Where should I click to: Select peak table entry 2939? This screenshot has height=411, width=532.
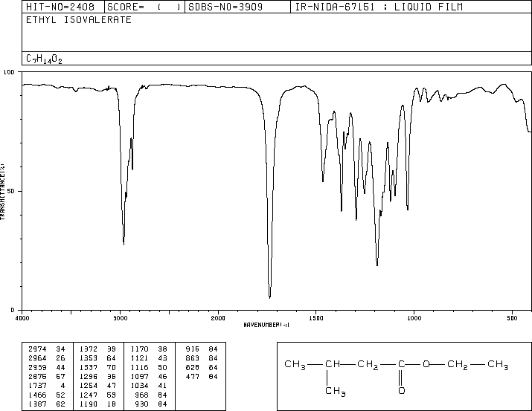(x=38, y=367)
